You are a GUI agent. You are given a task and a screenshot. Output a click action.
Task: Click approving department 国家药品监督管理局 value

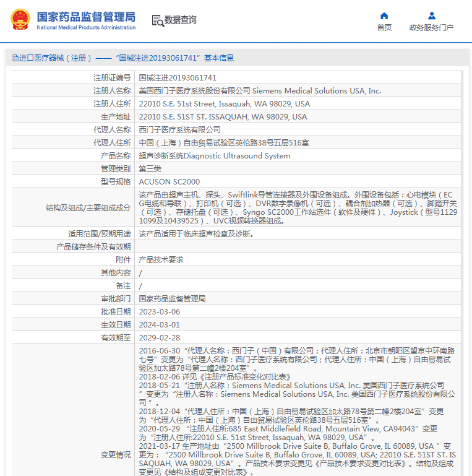[173, 299]
